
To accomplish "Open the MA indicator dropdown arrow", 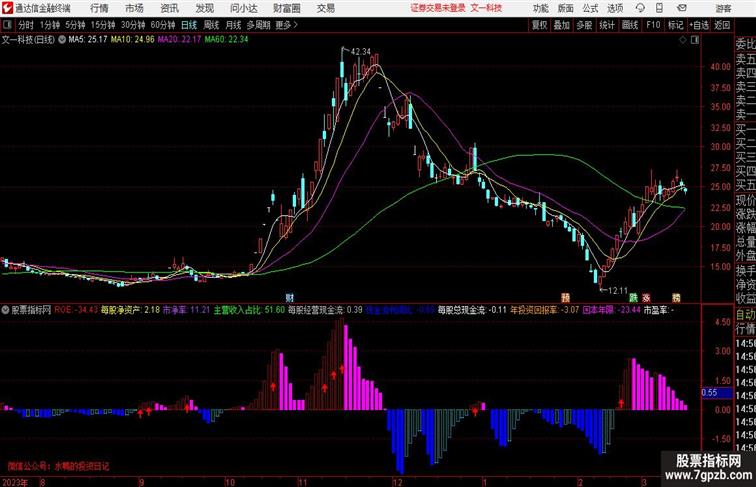I will [62, 40].
